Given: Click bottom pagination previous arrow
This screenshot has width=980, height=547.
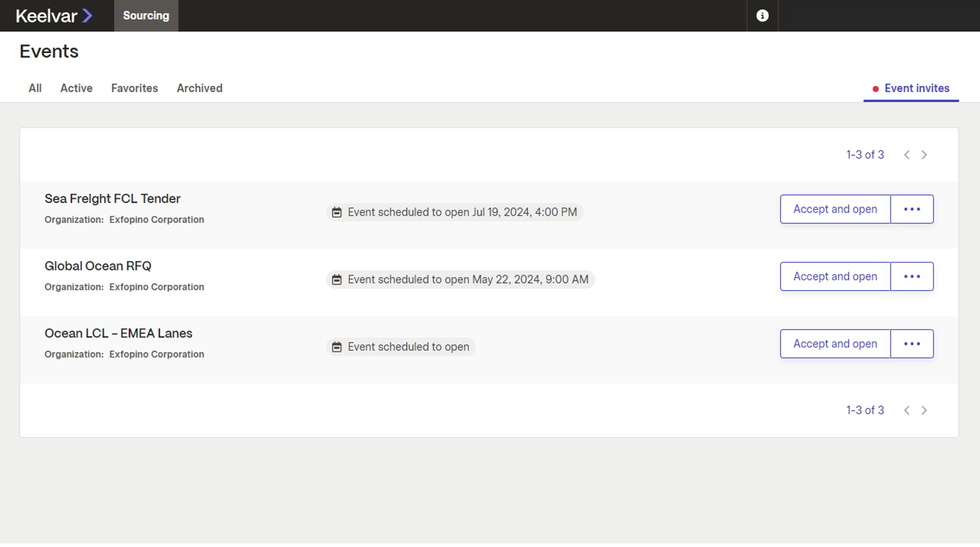Looking at the screenshot, I should 906,411.
